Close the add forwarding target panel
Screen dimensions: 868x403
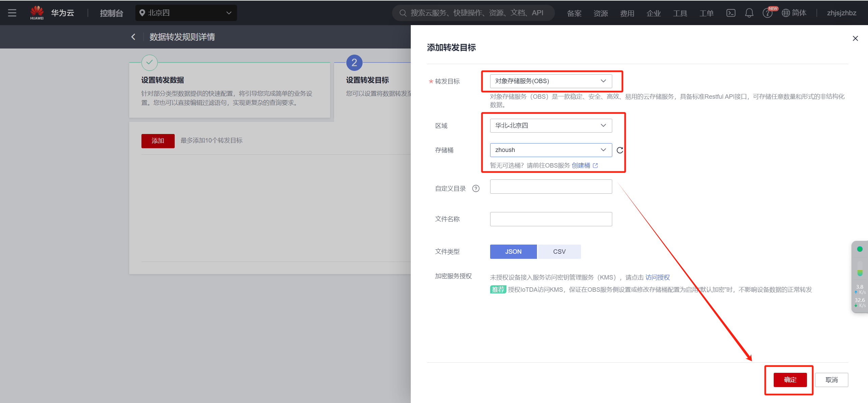[x=855, y=38]
